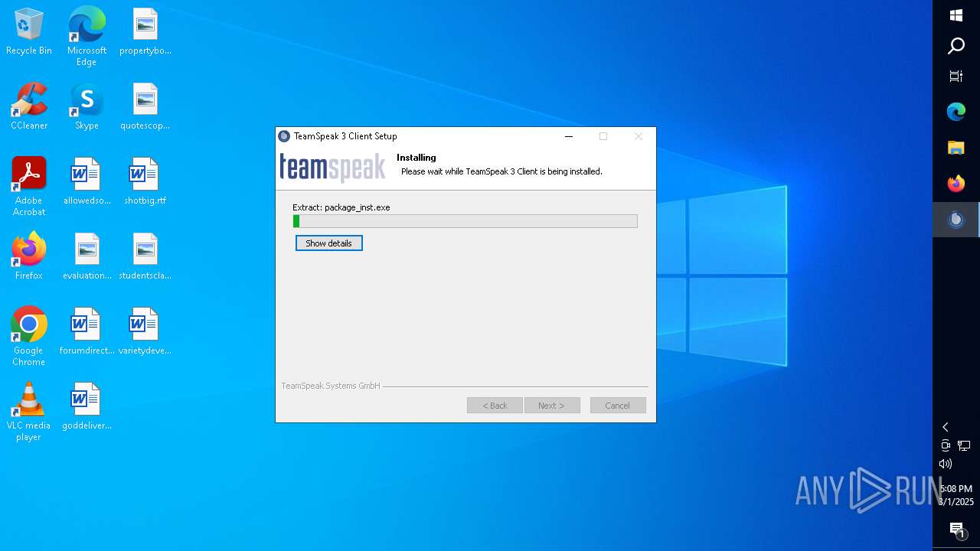980x551 pixels.
Task: Select the goddeliver... Word document icon
Action: tap(87, 407)
